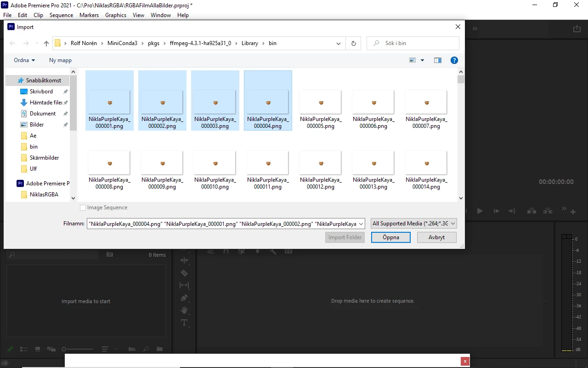The height and width of the screenshot is (368, 588).
Task: Select the Ripple Edit tool in Premiere's toolbar
Action: [x=184, y=260]
